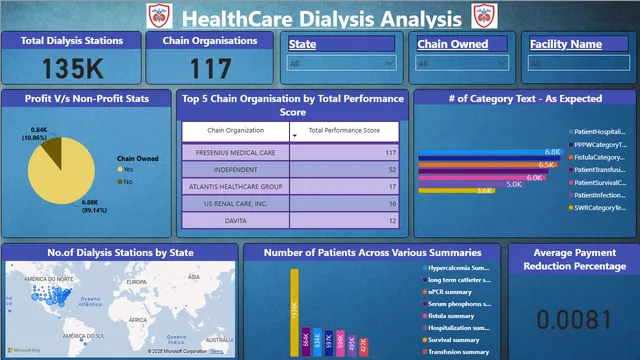Select the light blue 634K column
This screenshot has width=640, height=360.
317,343
